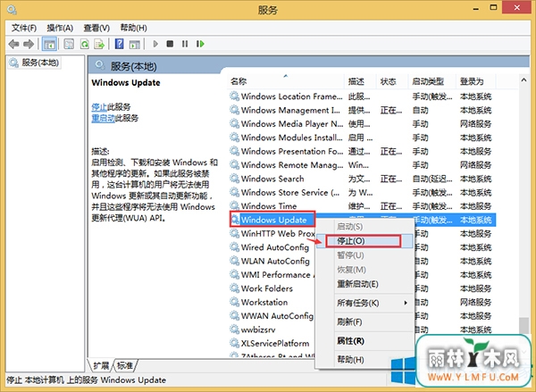536x392 pixels.
Task: Click the scrollbar up arrow of the services list
Action: coord(523,80)
